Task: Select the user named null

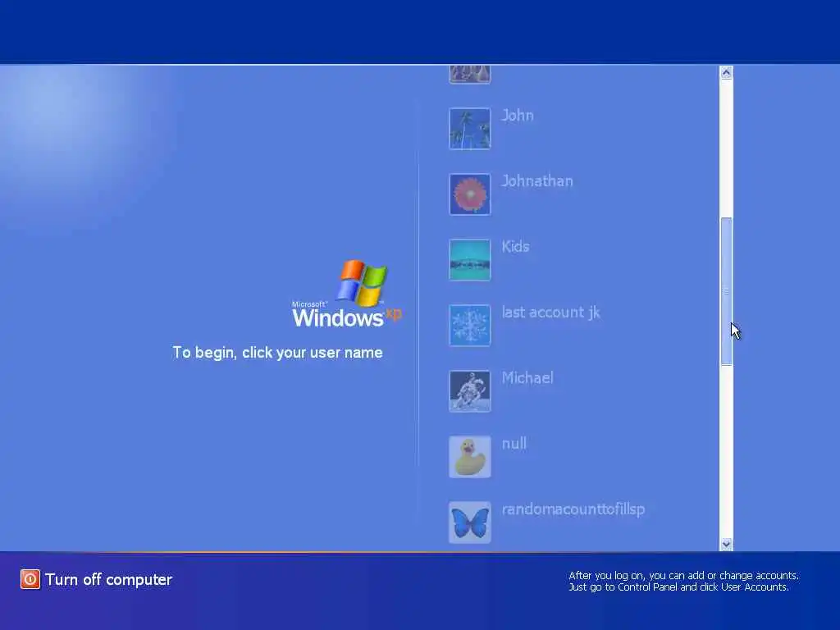Action: (x=514, y=444)
